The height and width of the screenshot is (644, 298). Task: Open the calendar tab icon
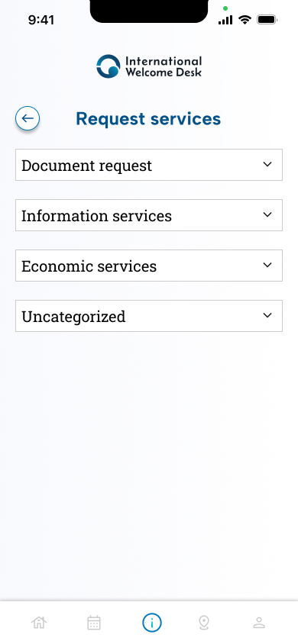94,623
